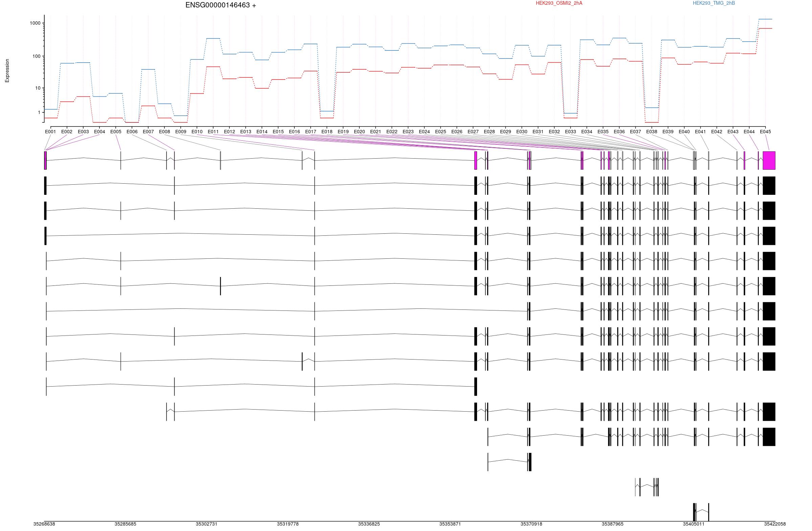The width and height of the screenshot is (812, 531).
Task: Click exon label E036
Action: pyautogui.click(x=619, y=132)
